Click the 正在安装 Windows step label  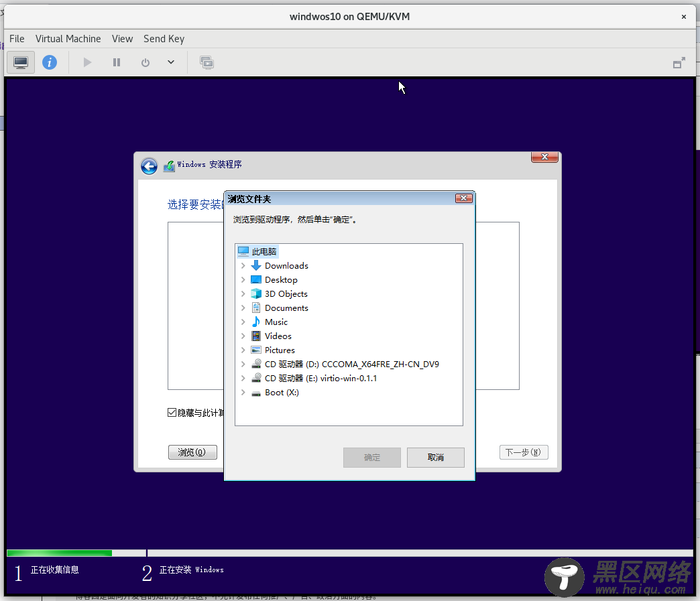[x=192, y=570]
